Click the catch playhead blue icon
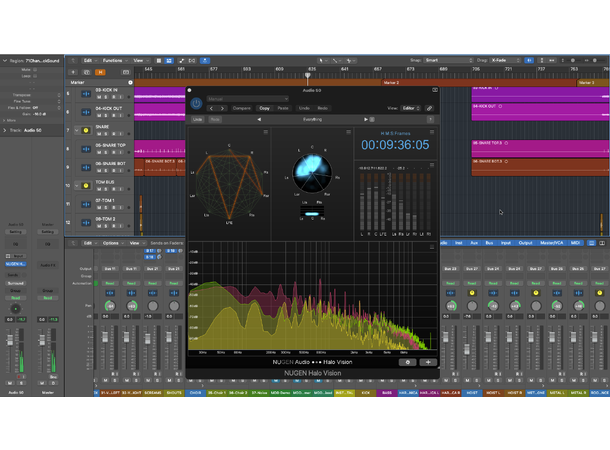This screenshot has height=450, width=610. 205,61
